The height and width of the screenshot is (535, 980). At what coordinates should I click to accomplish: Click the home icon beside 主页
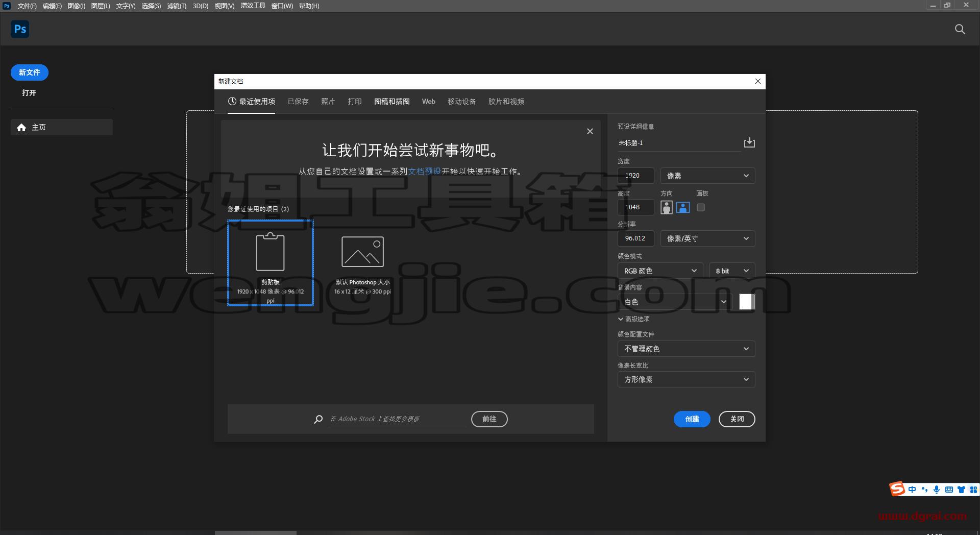pos(21,127)
